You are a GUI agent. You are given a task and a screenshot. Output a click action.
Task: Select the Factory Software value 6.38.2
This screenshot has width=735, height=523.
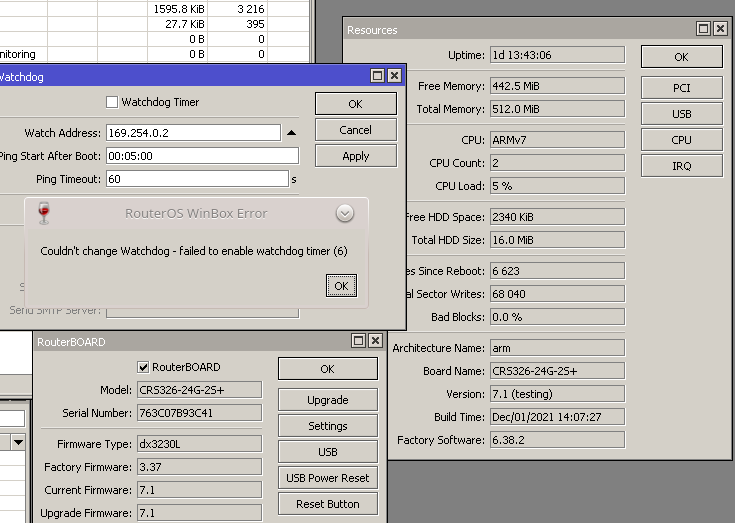pyautogui.click(x=557, y=440)
